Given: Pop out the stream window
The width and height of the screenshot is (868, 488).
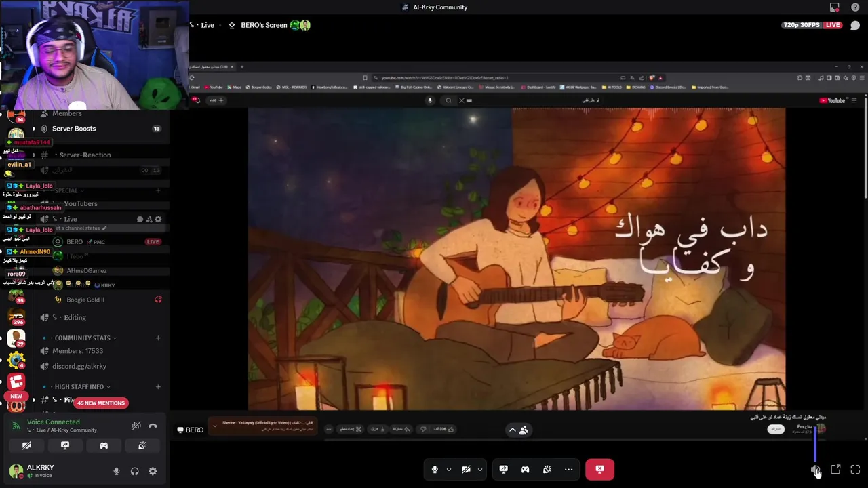Looking at the screenshot, I should pyautogui.click(x=835, y=469).
